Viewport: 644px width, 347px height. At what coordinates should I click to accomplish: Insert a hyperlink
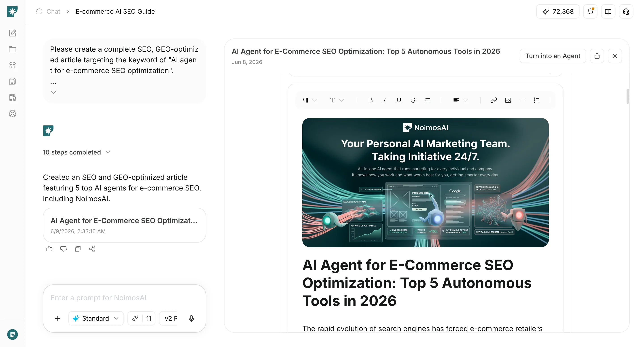pyautogui.click(x=494, y=100)
